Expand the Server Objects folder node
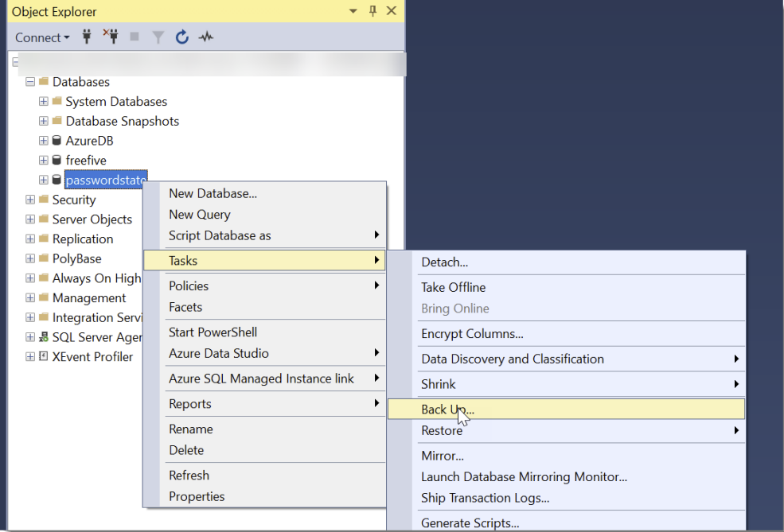 pyautogui.click(x=30, y=219)
